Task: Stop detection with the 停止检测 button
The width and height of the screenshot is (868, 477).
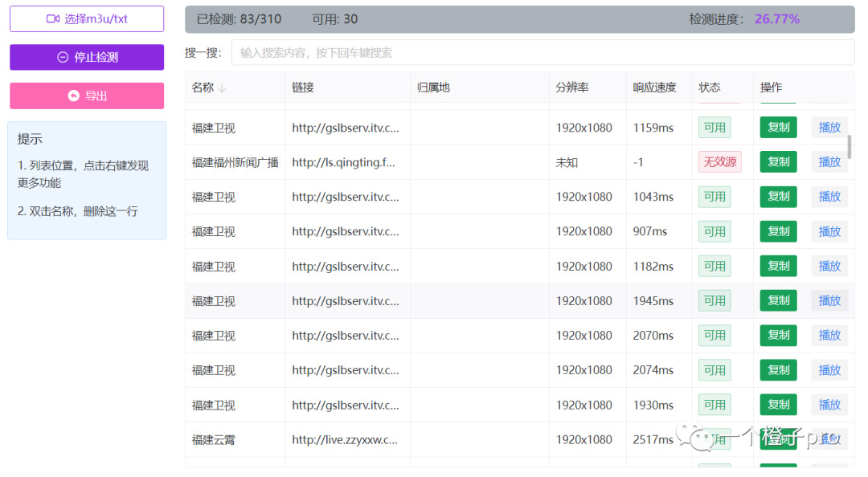Action: pos(87,57)
